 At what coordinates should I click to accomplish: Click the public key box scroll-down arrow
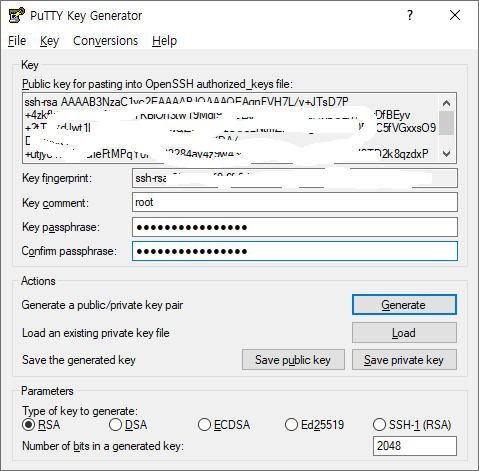[447, 154]
